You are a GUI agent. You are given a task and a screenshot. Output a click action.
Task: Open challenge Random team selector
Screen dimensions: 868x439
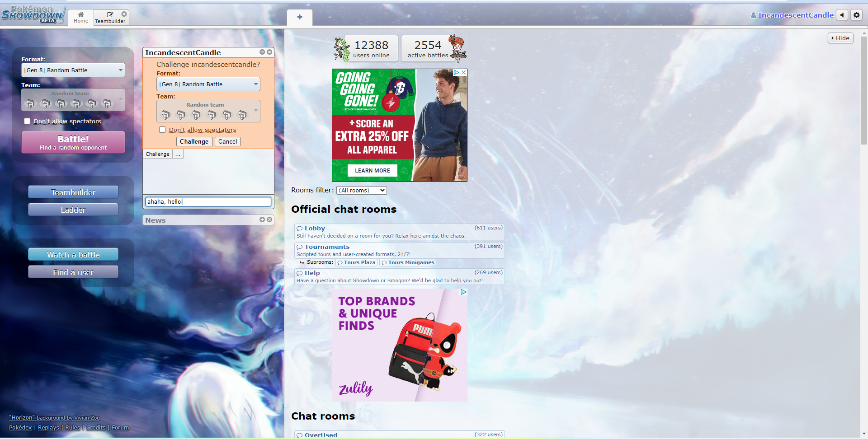(208, 111)
